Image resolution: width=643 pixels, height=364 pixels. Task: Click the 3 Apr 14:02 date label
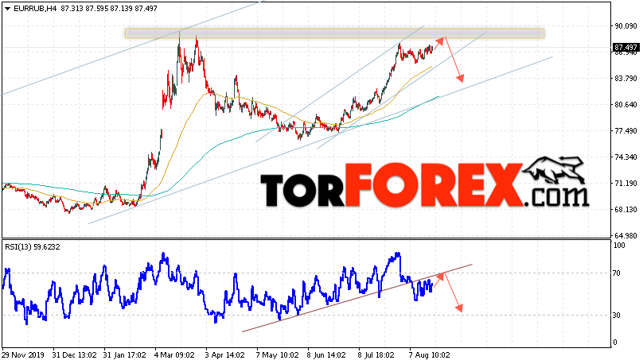[224, 355]
